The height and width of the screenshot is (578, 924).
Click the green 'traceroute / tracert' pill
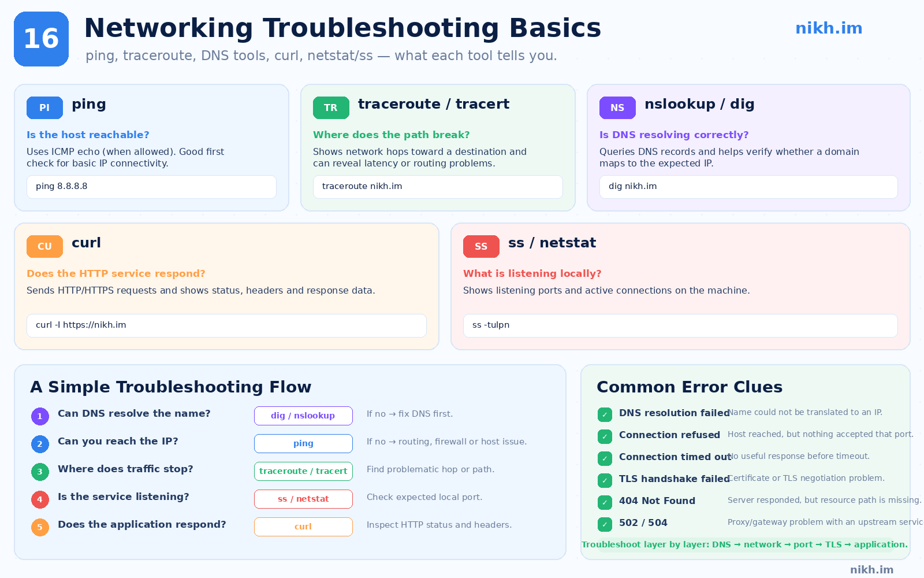click(x=303, y=471)
